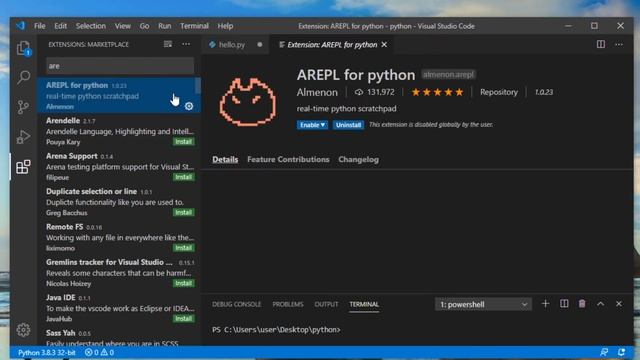The width and height of the screenshot is (640, 360).
Task: Open the Help menu
Action: [x=225, y=26]
